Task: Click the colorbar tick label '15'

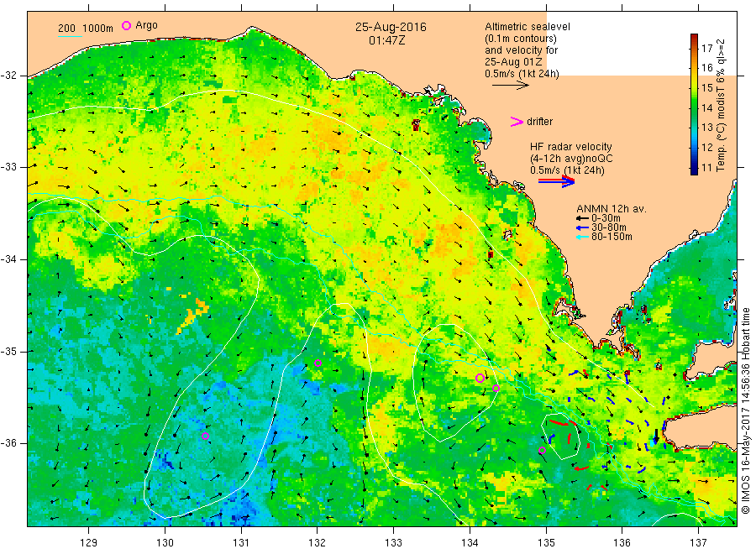Action: 706,87
